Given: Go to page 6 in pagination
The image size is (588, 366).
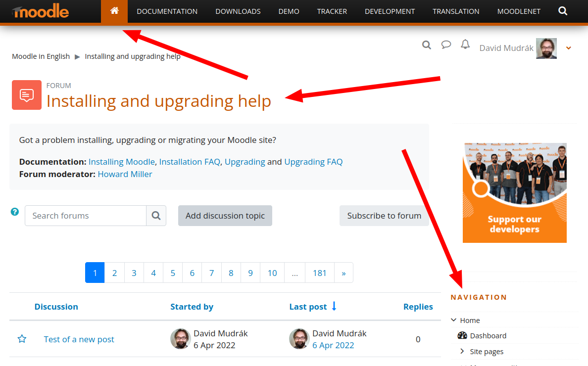Looking at the screenshot, I should tap(192, 273).
